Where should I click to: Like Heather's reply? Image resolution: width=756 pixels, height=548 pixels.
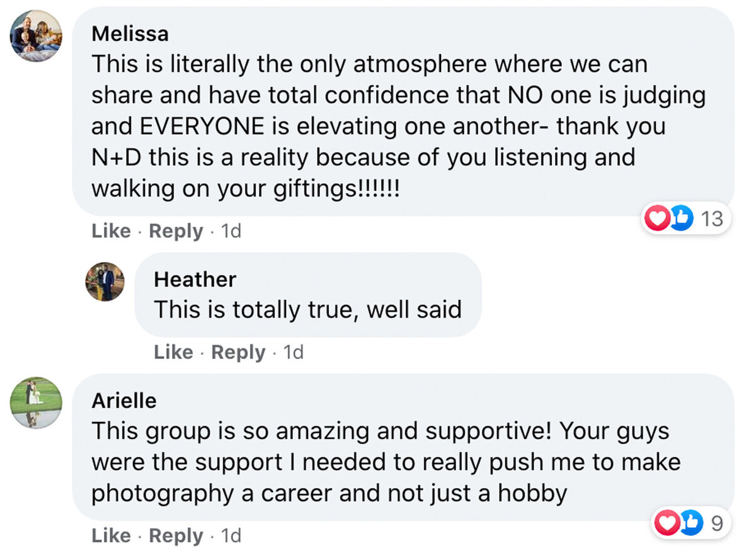click(173, 352)
